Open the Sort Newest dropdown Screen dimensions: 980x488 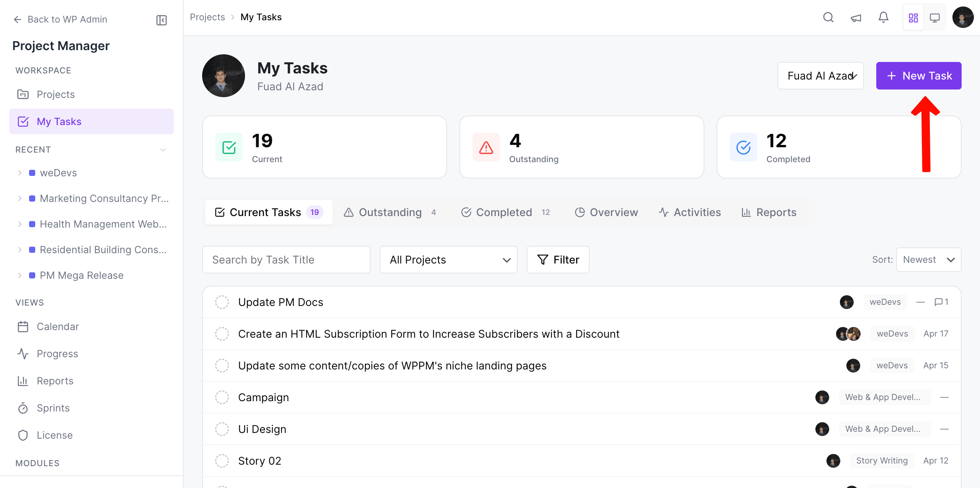click(929, 260)
